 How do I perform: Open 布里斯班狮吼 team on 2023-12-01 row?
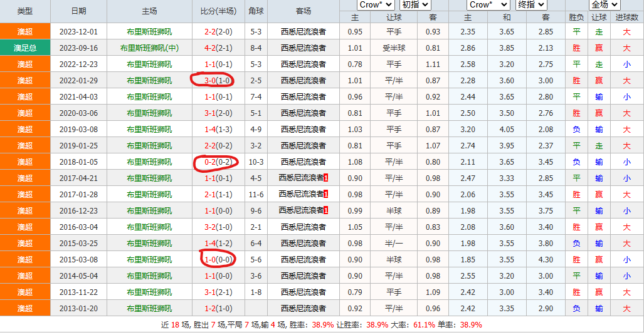(x=149, y=31)
